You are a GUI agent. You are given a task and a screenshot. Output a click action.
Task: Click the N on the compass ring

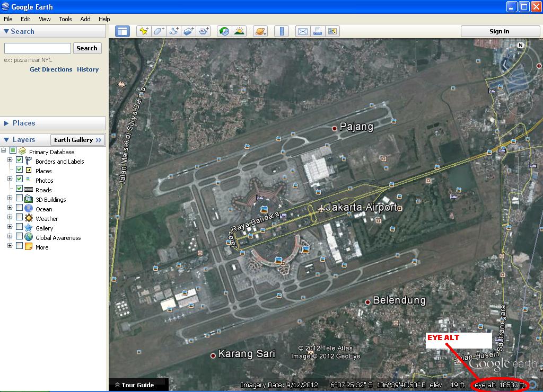tap(520, 46)
